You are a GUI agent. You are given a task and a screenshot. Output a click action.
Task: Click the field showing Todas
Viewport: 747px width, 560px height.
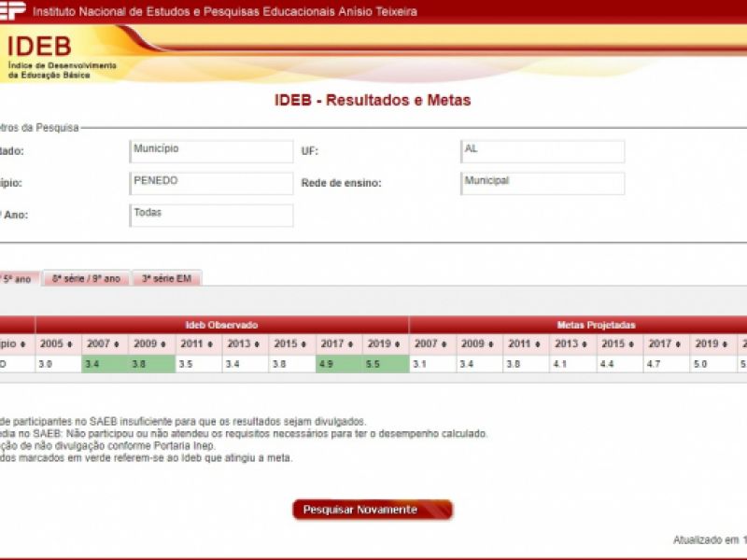[x=211, y=215]
